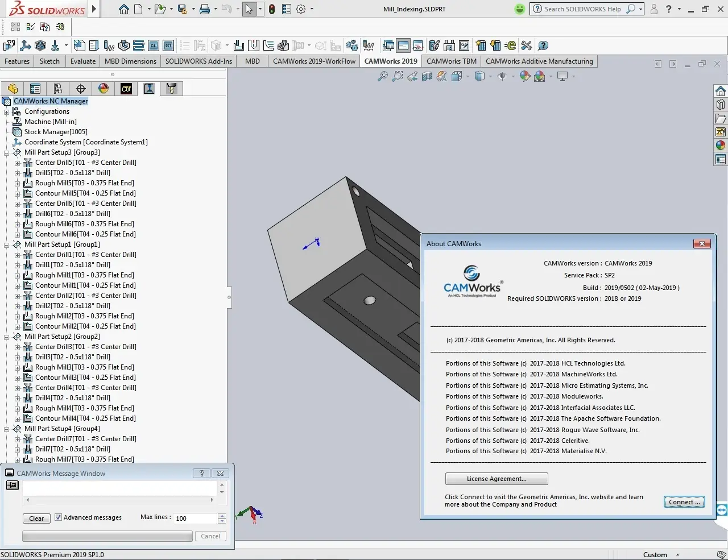
Task: Expand the Center Drill5 operation node
Action: [17, 163]
